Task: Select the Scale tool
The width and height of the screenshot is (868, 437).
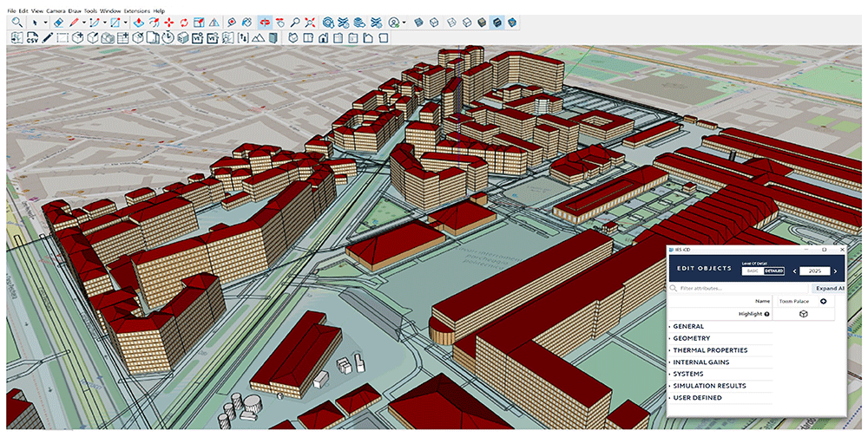Action: click(x=199, y=23)
